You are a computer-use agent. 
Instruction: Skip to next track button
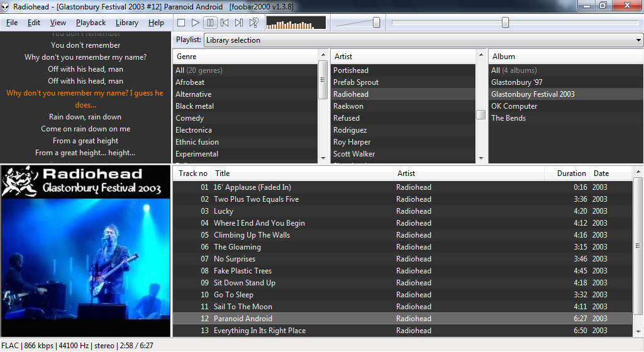(x=239, y=23)
